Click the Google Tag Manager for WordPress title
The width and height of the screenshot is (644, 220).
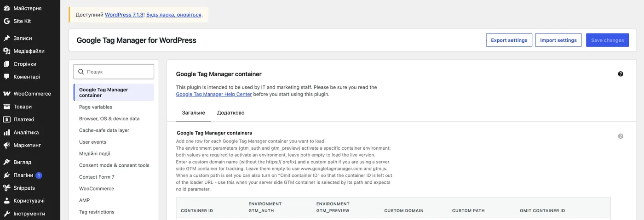coord(136,40)
